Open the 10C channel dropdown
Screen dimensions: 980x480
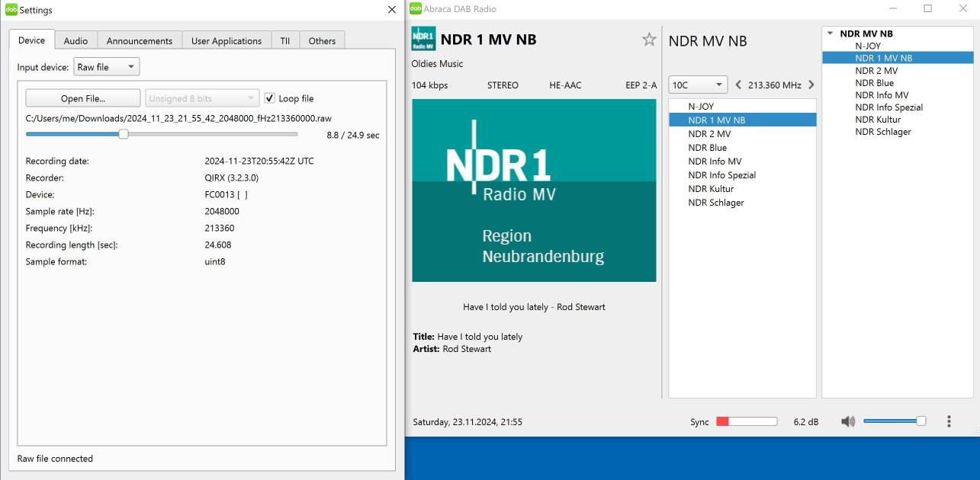click(x=698, y=85)
